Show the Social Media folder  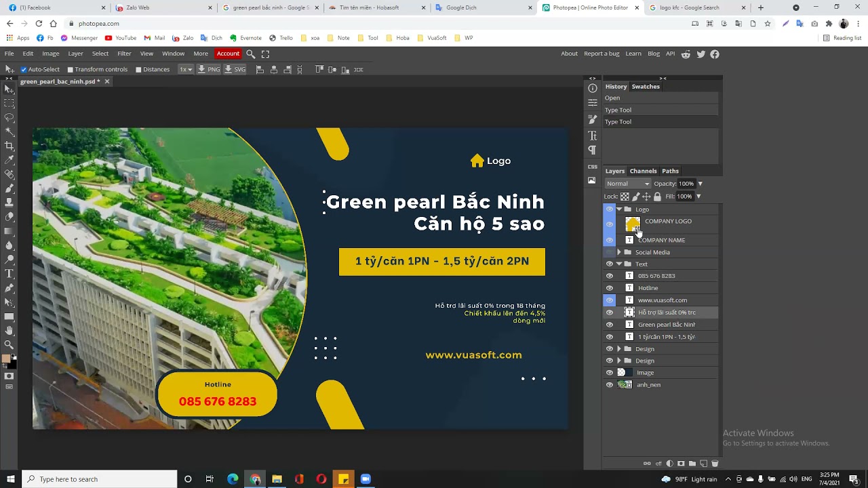tap(610, 252)
